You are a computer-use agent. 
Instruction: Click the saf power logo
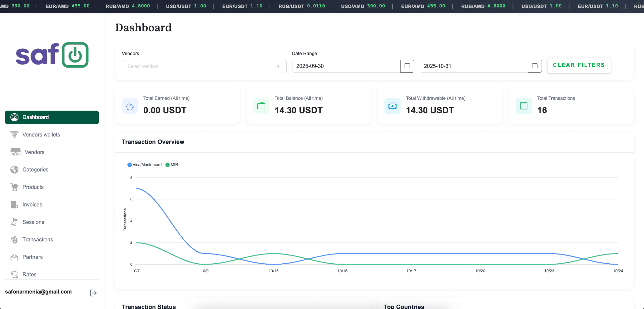click(x=52, y=55)
